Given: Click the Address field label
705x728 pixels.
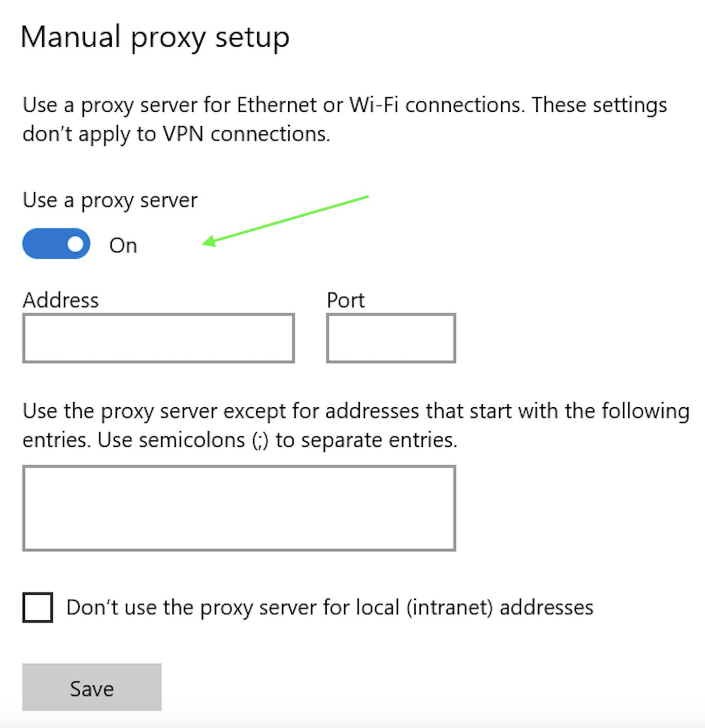Looking at the screenshot, I should tap(61, 300).
